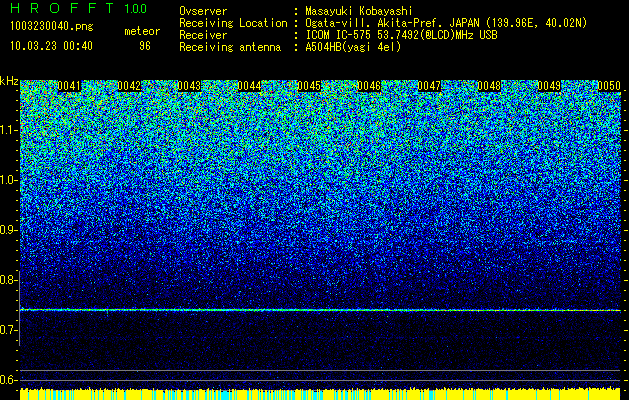Screen dimensions: 629x400
Task: Click the Receiver label
Action: tap(203, 35)
